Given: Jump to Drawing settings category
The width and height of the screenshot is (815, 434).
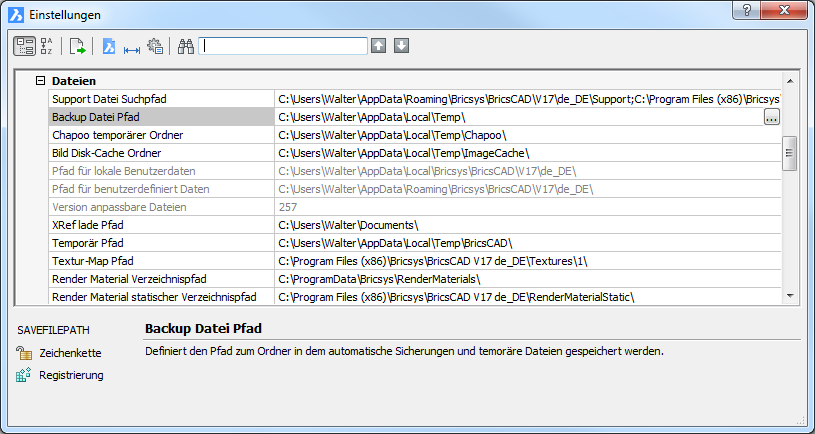Looking at the screenshot, I should point(109,46).
